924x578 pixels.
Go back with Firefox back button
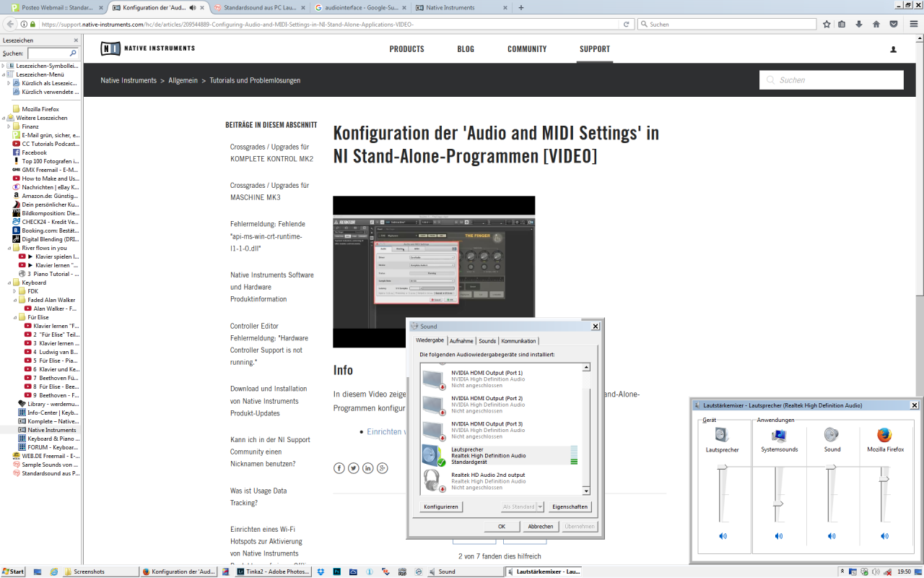click(x=10, y=24)
